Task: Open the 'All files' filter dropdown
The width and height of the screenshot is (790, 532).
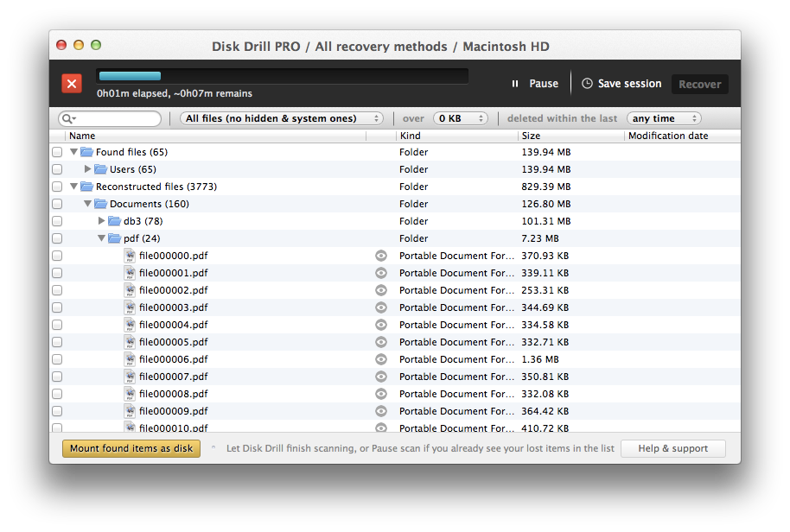Action: pos(282,118)
